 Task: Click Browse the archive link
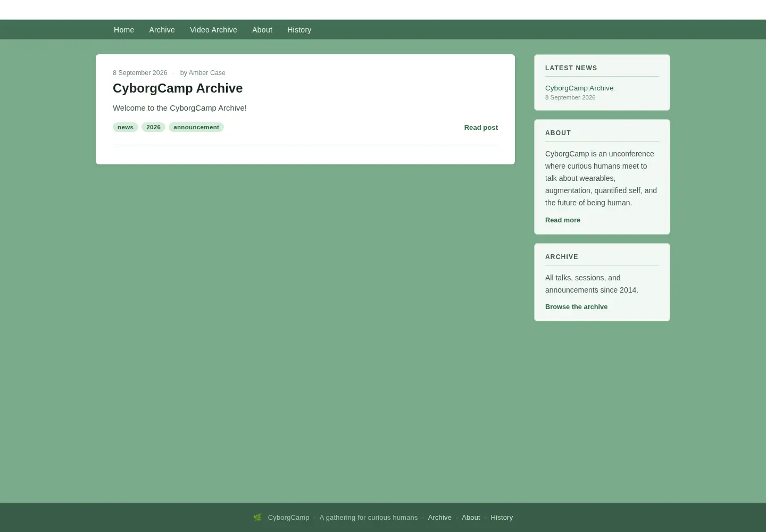(576, 306)
